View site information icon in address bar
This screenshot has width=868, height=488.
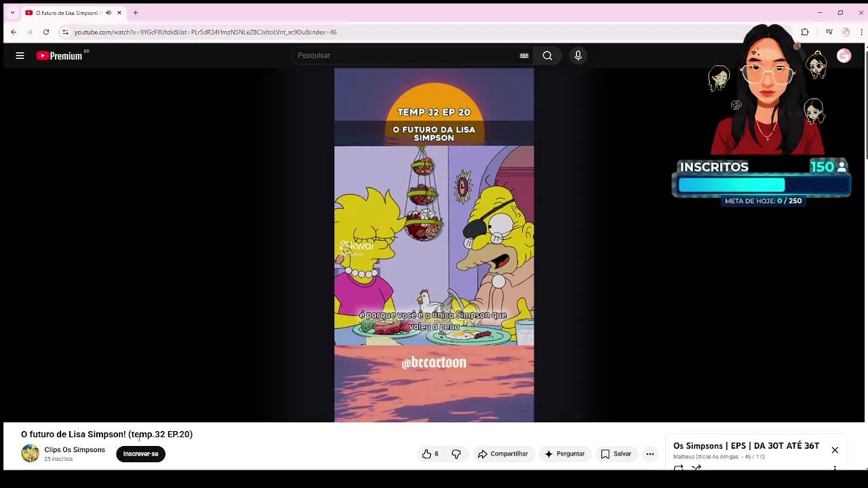point(65,32)
